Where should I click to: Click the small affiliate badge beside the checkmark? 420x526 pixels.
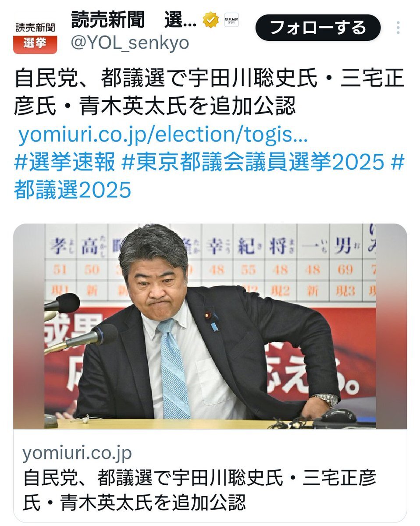pos(231,20)
